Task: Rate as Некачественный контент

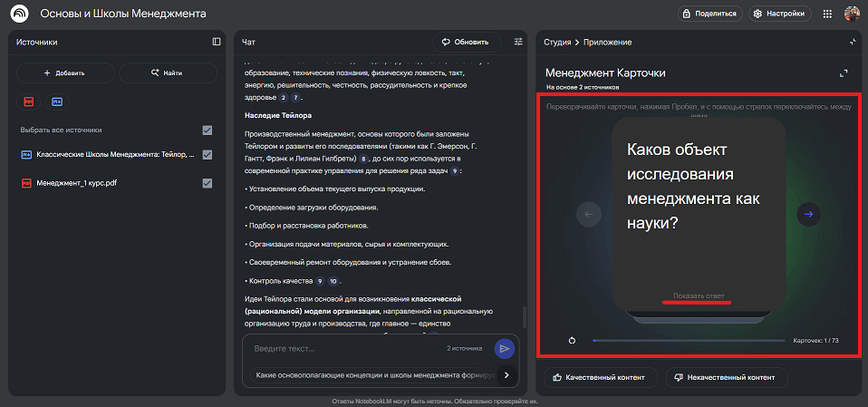Action: [727, 377]
